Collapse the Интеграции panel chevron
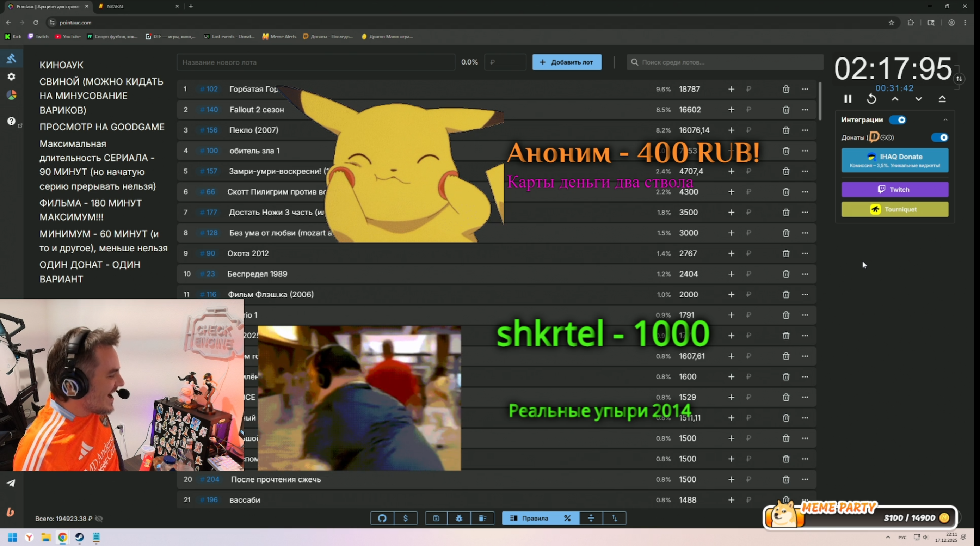The image size is (980, 546). (x=945, y=120)
